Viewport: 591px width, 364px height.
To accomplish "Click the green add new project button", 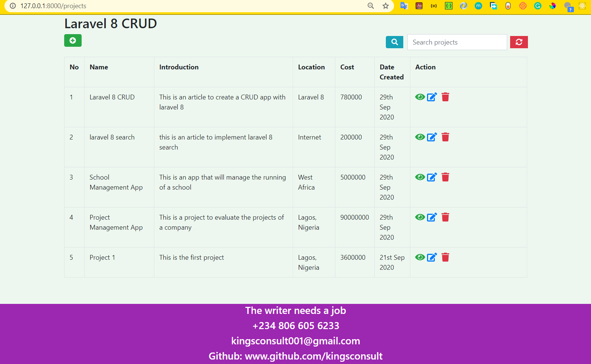I will coord(73,40).
